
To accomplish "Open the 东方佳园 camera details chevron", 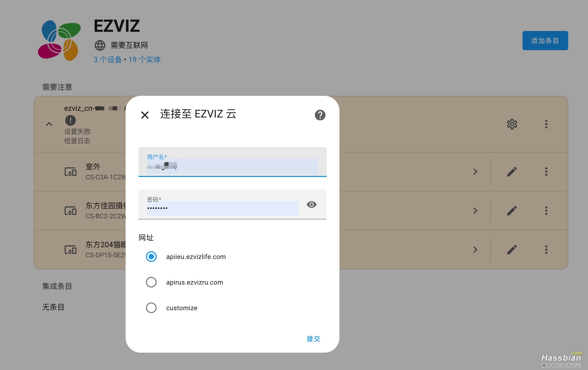I will (x=475, y=211).
